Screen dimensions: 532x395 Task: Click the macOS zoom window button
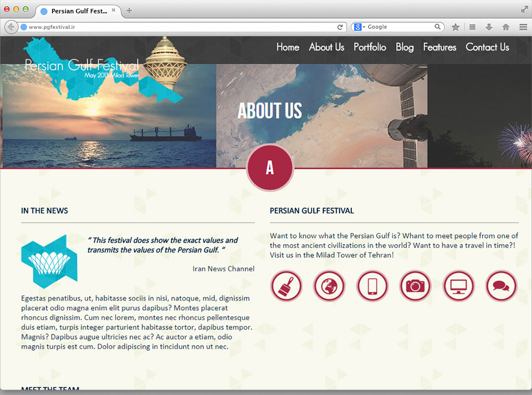click(25, 9)
